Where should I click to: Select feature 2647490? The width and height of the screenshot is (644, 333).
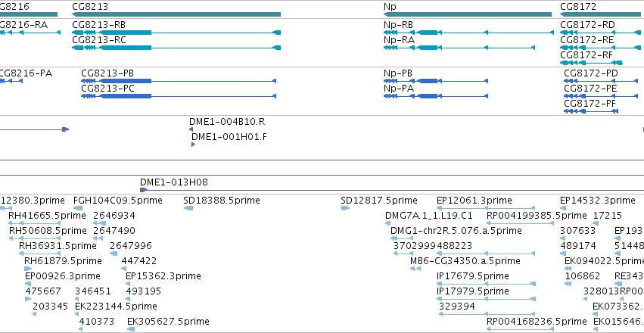pos(98,238)
